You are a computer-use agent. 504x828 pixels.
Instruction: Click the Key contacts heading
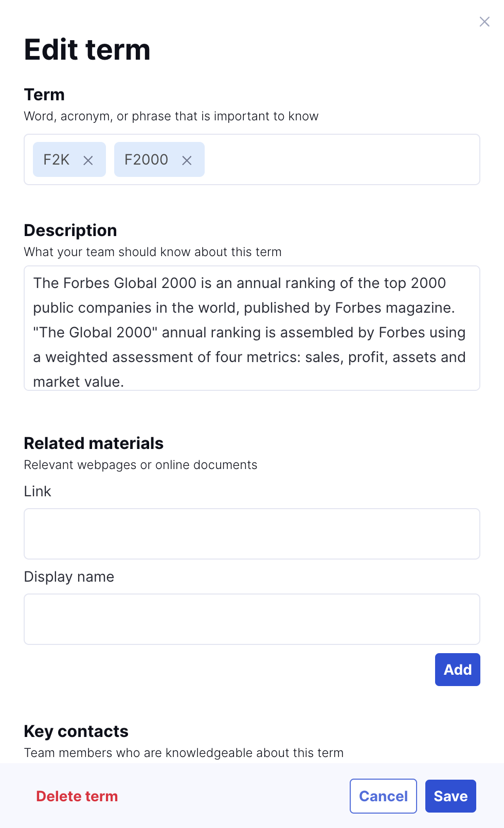click(x=76, y=731)
